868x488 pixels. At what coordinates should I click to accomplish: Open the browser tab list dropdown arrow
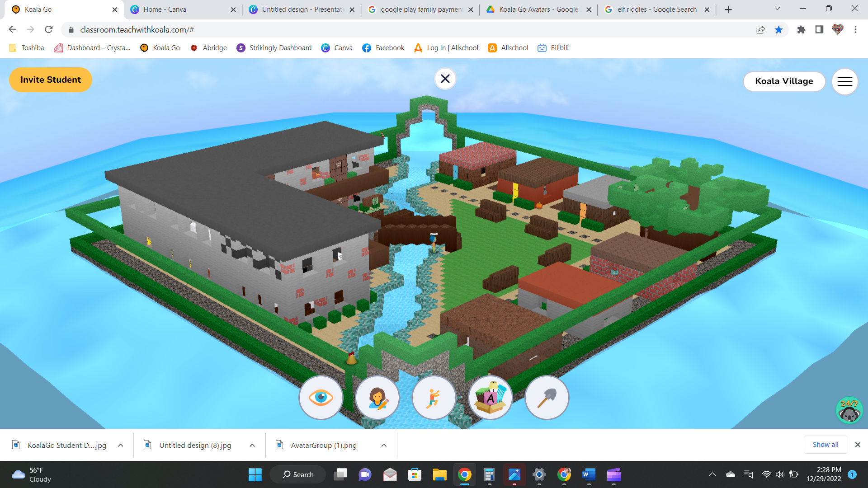click(777, 9)
